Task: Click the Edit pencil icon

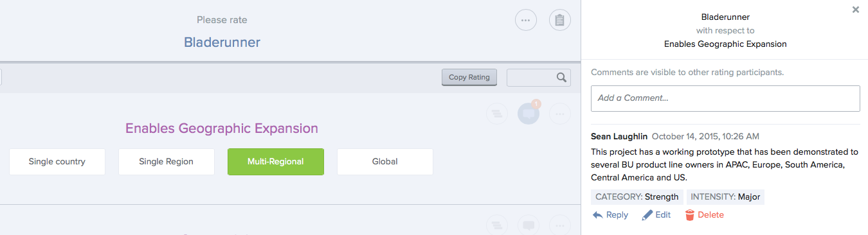Action: [x=647, y=215]
